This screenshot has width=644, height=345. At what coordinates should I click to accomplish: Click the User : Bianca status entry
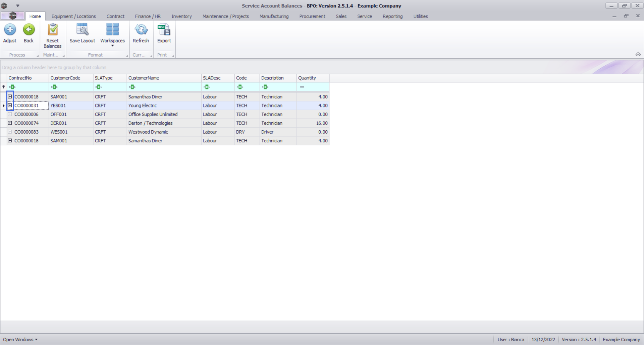511,339
